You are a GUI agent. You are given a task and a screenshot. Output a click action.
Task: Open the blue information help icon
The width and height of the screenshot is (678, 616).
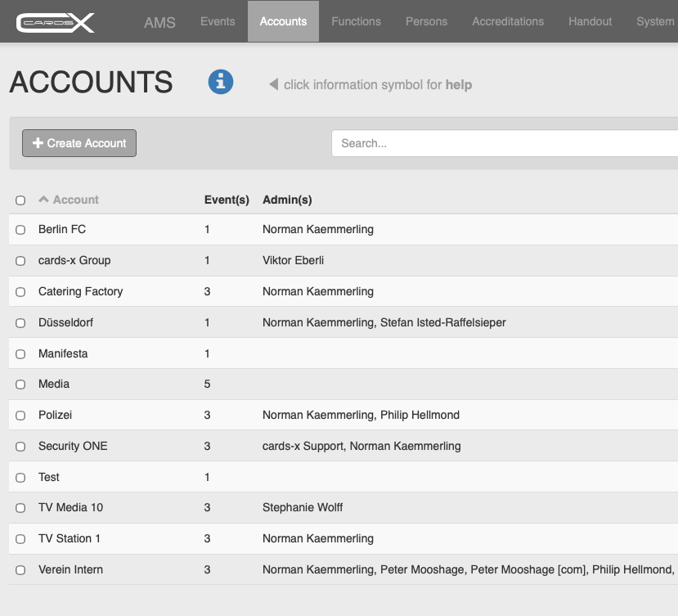(x=221, y=82)
